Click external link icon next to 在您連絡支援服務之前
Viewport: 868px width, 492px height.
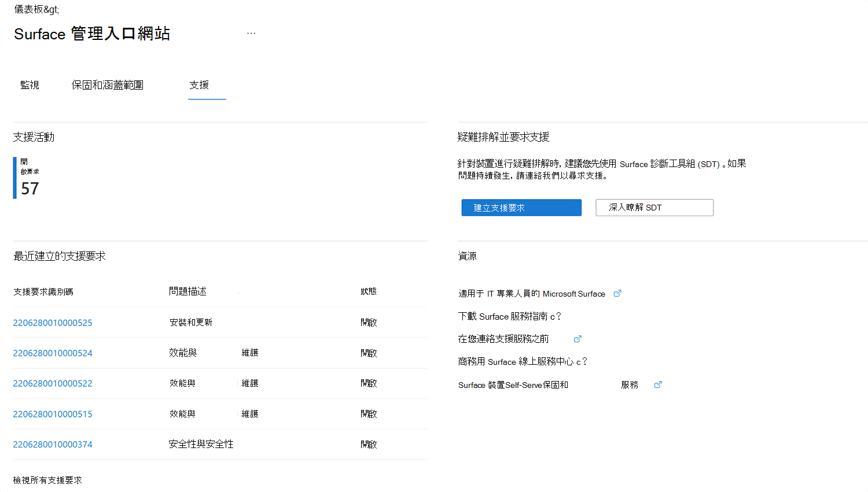pos(578,339)
